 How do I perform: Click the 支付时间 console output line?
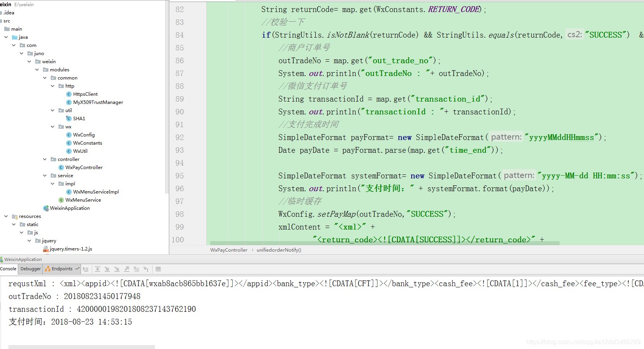click(70, 322)
